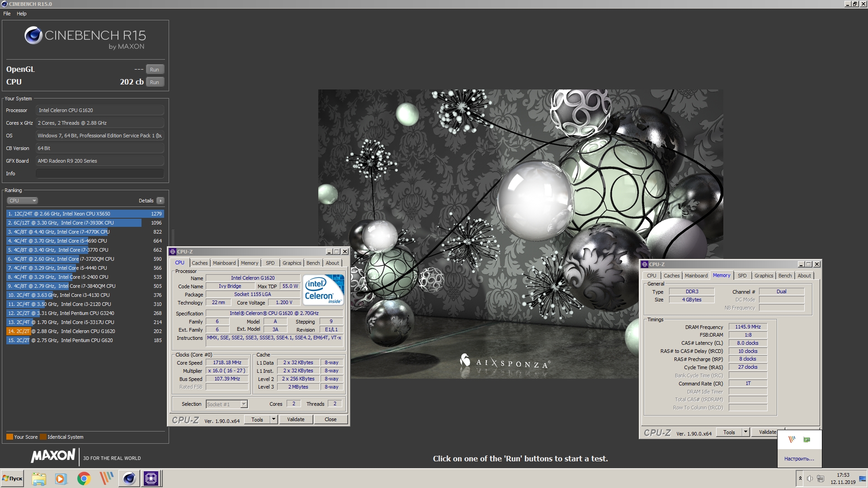Click the Cinebench logo sphere icon
Viewport: 868px width, 488px height.
(33, 35)
